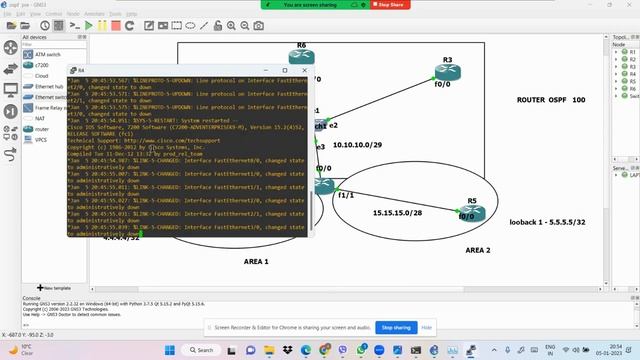Expand R5 node in topology summary

click(x=616, y=81)
